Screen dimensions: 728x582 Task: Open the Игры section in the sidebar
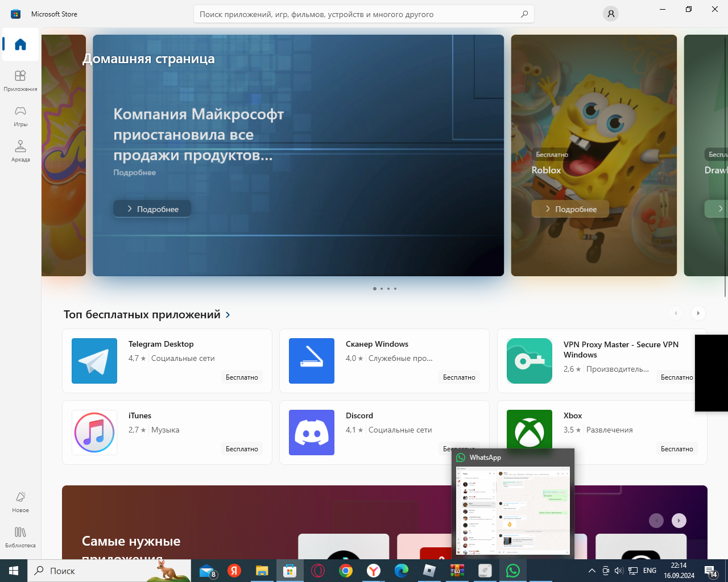(x=20, y=115)
